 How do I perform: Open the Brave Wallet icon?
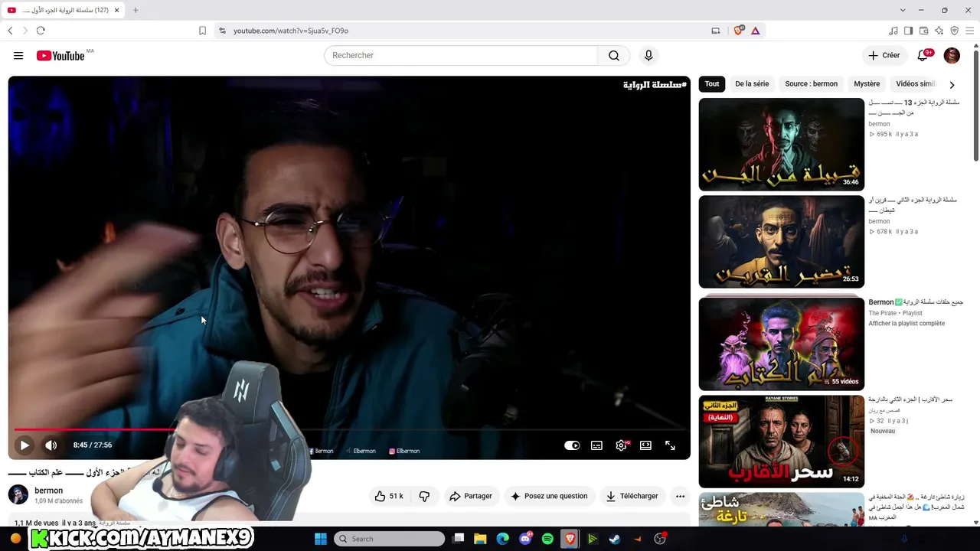[x=923, y=31]
